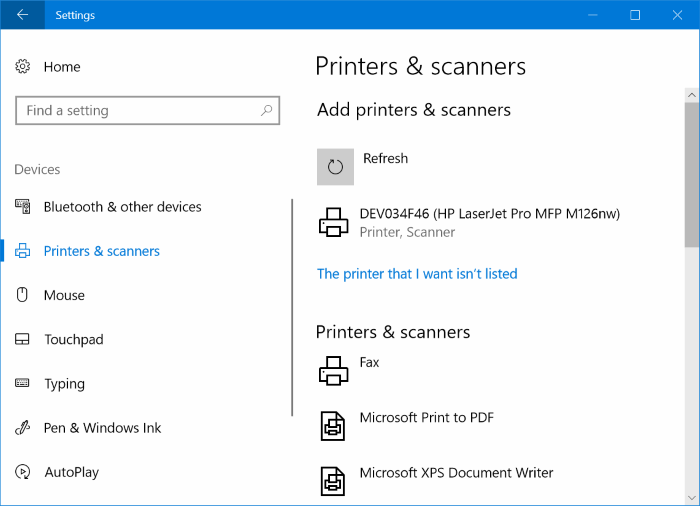Open AutoPlay settings

click(x=71, y=472)
